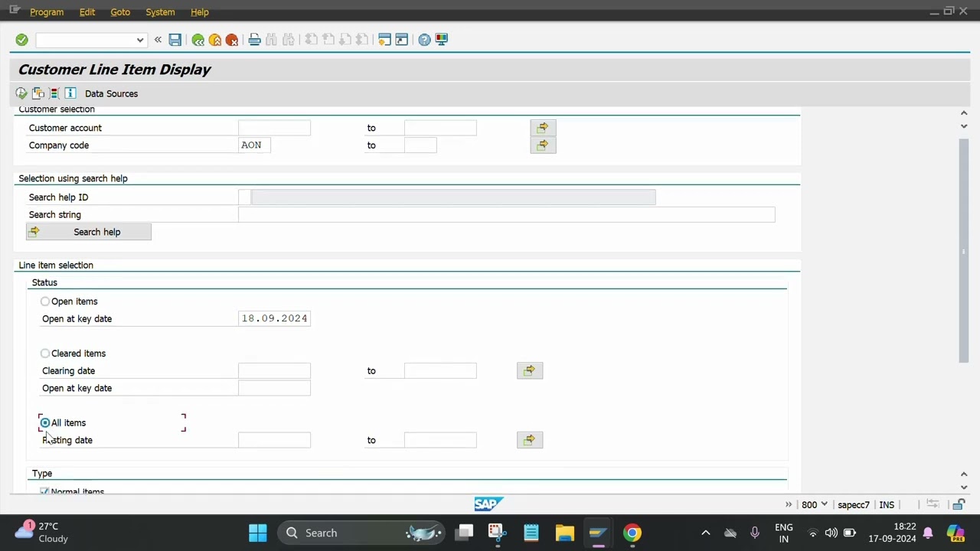Click the program information 'i' icon
The image size is (980, 551).
[70, 93]
